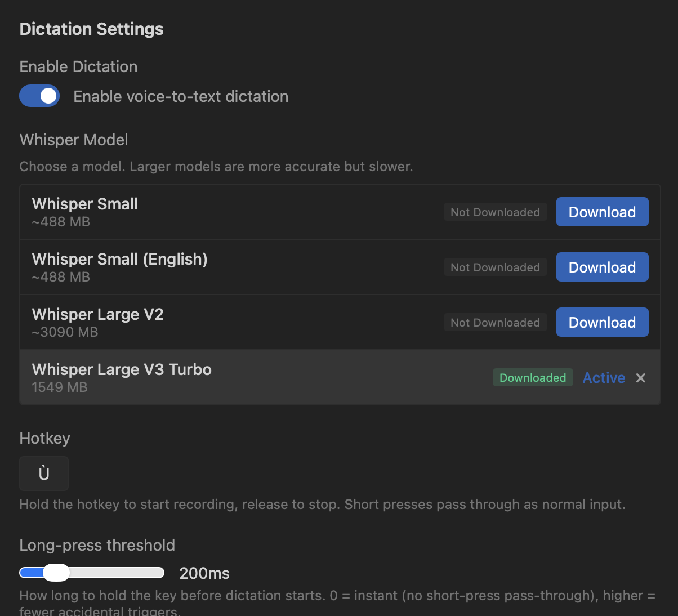Click the Dictation Settings heading

(x=91, y=29)
